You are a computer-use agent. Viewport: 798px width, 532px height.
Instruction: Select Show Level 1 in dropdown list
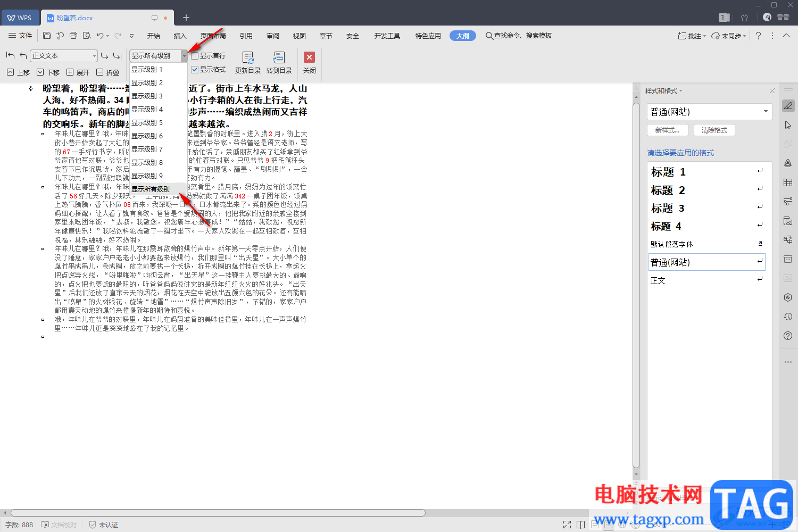(x=159, y=70)
